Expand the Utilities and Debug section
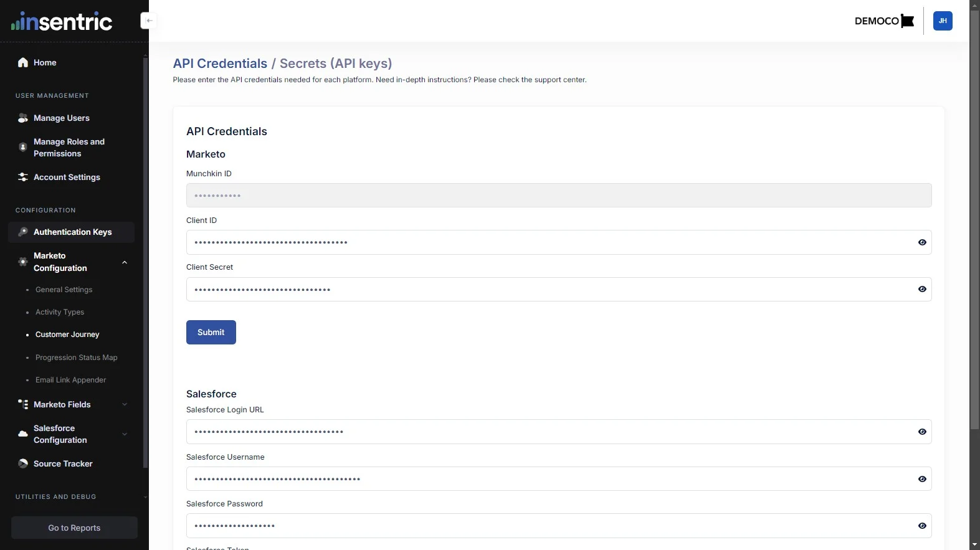980x550 pixels. [x=145, y=497]
